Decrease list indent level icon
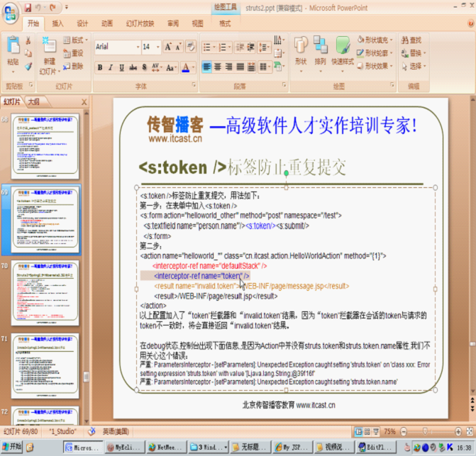Viewport: 476px width, 456px height. click(x=240, y=48)
